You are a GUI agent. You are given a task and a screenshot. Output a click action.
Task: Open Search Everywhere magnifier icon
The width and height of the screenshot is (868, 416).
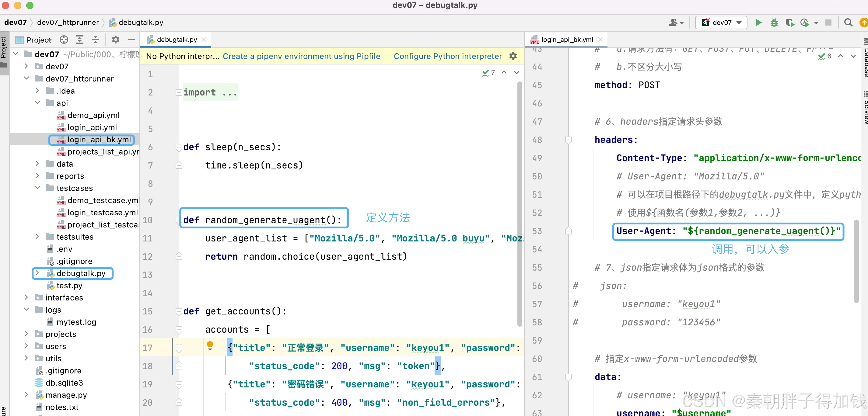[848, 23]
